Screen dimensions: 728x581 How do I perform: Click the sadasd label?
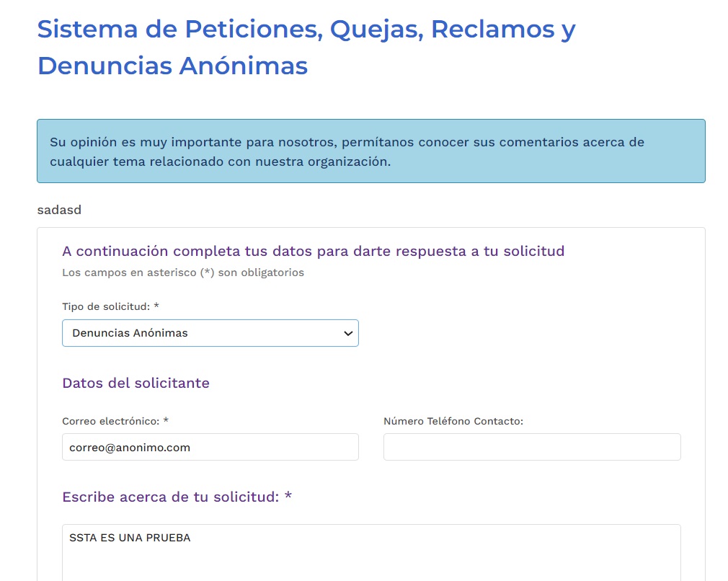point(59,210)
